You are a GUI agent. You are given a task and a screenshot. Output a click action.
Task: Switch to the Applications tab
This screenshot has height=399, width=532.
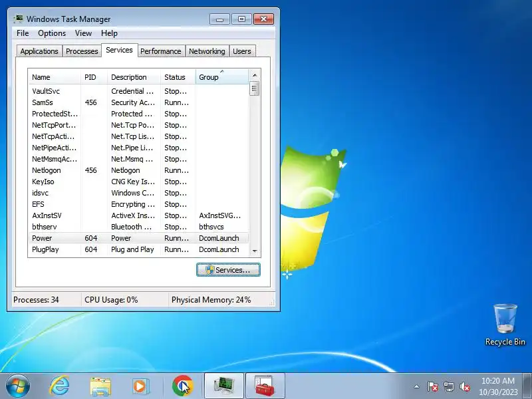coord(39,51)
